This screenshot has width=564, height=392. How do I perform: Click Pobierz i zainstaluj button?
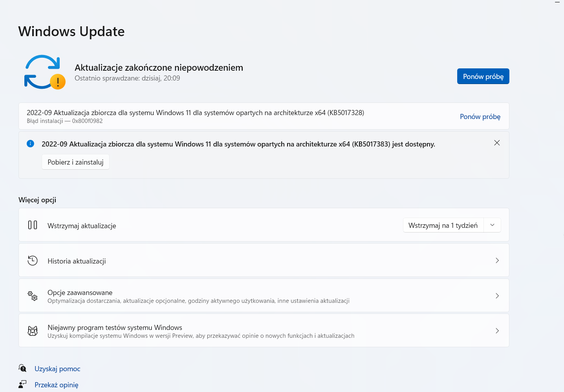[x=75, y=162]
